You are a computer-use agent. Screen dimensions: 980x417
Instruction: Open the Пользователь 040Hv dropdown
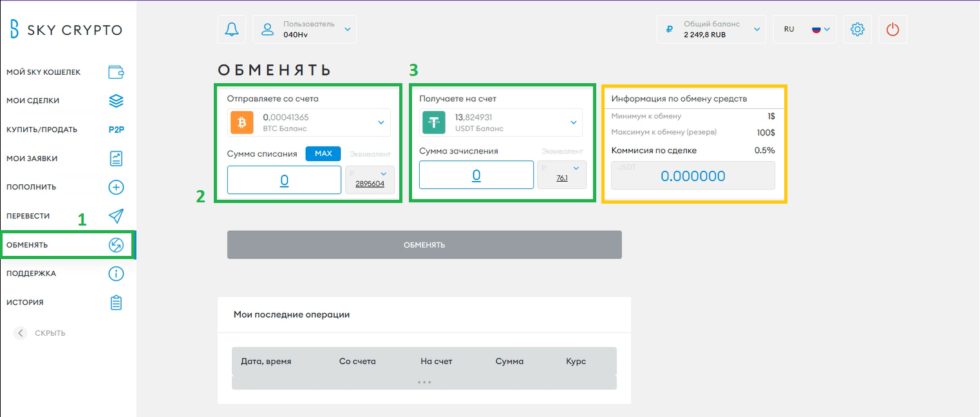[348, 29]
